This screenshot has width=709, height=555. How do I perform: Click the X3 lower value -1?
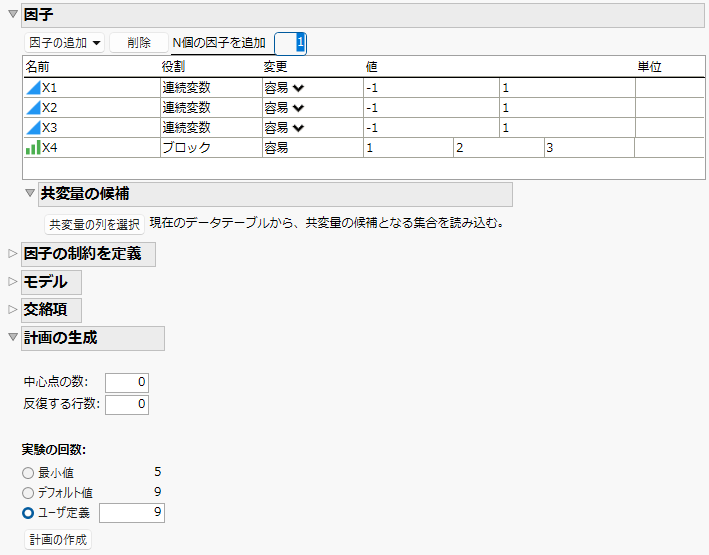(x=431, y=128)
